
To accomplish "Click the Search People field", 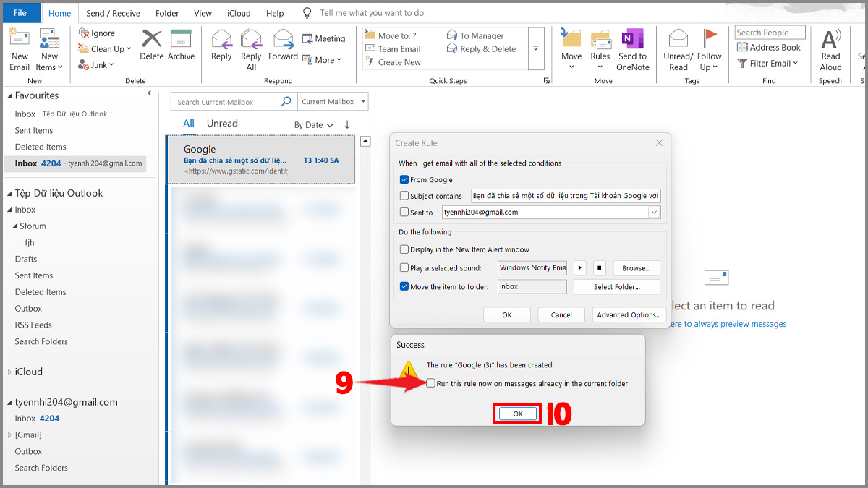I will pyautogui.click(x=770, y=33).
